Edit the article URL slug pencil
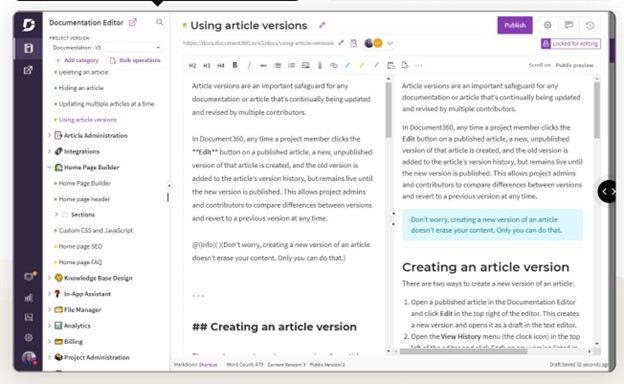Image resolution: width=624 pixels, height=384 pixels. point(341,43)
